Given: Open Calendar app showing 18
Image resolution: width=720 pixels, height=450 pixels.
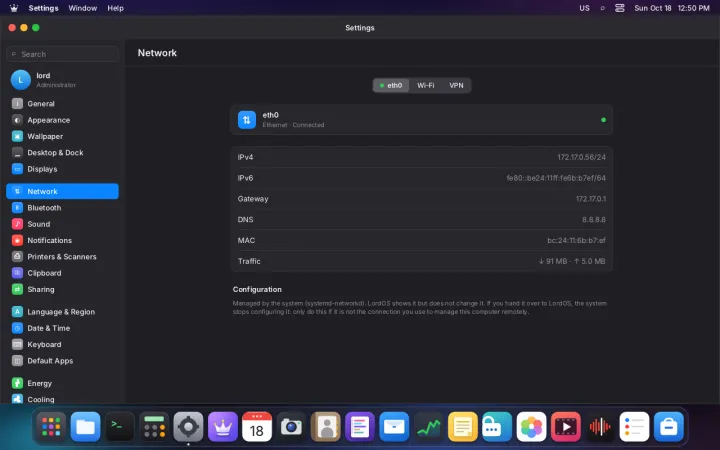Looking at the screenshot, I should coord(257,427).
